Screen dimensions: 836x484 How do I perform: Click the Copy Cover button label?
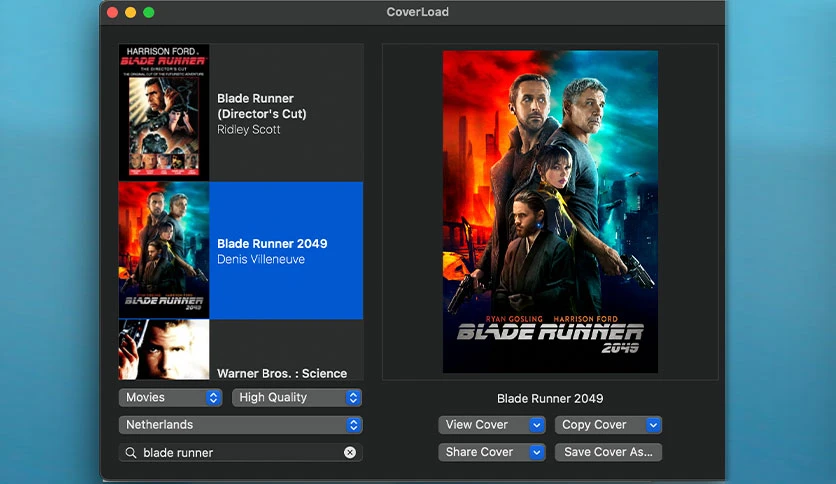[x=594, y=425]
